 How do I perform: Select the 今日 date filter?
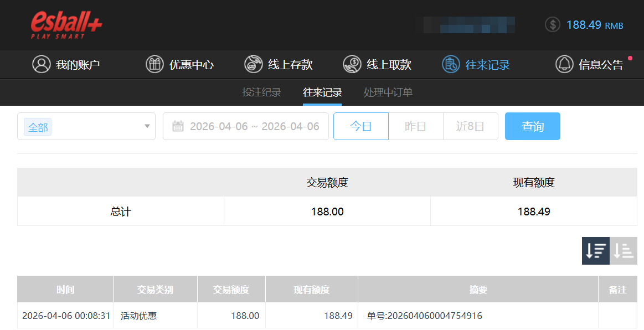(x=360, y=126)
